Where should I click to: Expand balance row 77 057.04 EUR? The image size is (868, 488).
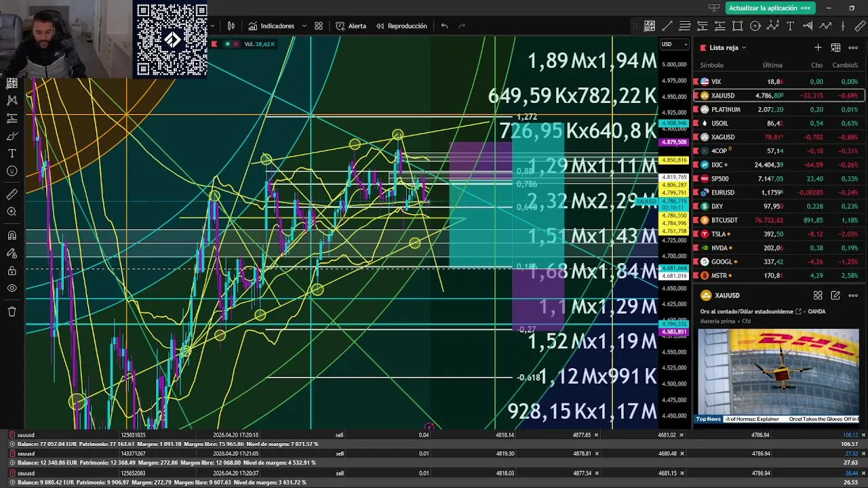coord(12,444)
